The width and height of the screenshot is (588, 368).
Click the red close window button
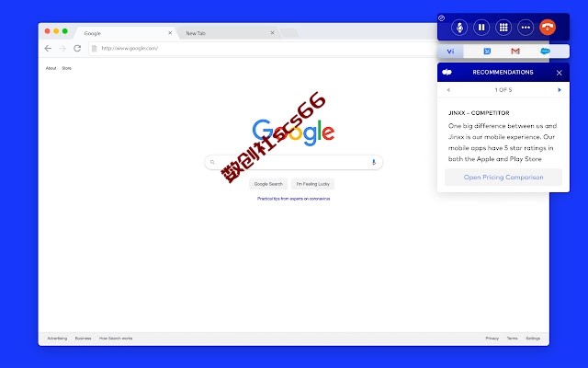click(47, 31)
